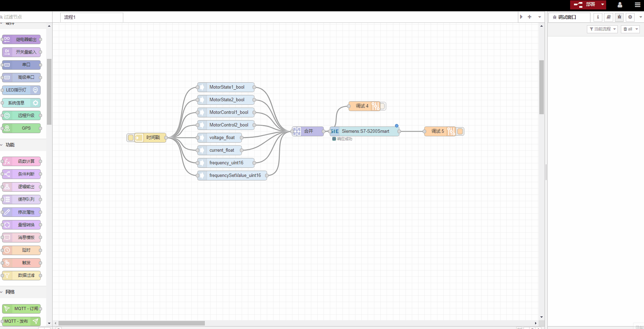Click the canvas horizontal scrollbar thumb

[x=132, y=323]
